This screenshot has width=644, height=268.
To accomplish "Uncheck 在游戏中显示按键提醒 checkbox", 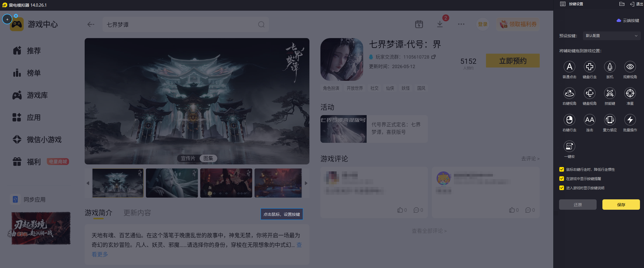I will pyautogui.click(x=562, y=179).
